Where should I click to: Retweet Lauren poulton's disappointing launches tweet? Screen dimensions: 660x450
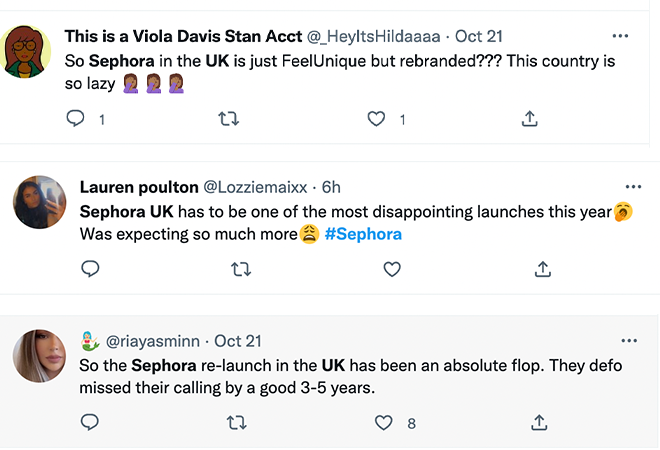coord(241,269)
